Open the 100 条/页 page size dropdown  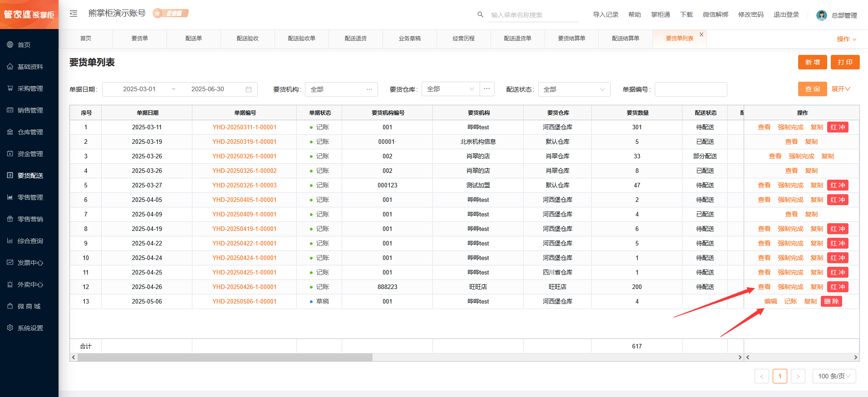coord(834,376)
